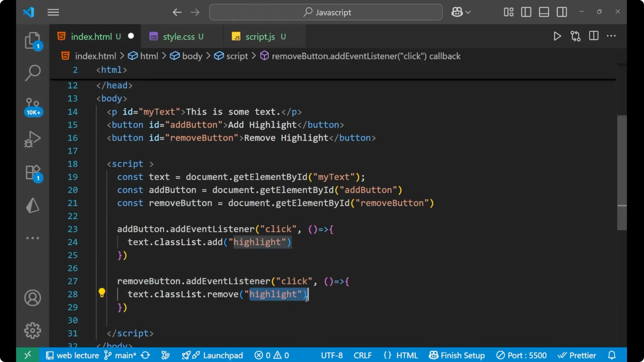Switch to the script.js tab
The width and height of the screenshot is (644, 362).
(260, 36)
